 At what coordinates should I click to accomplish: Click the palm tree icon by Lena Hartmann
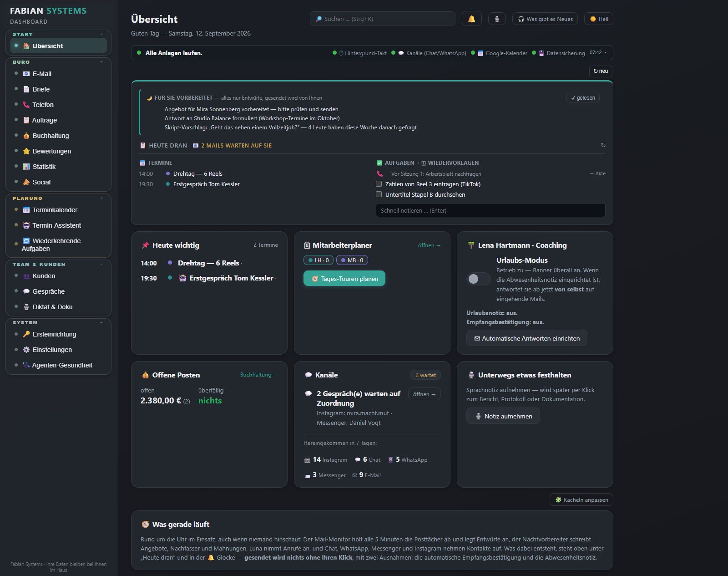[x=471, y=245]
